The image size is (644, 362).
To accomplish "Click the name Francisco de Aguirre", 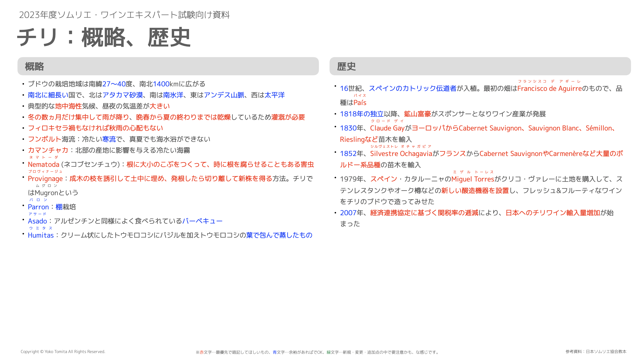I will coord(550,88).
